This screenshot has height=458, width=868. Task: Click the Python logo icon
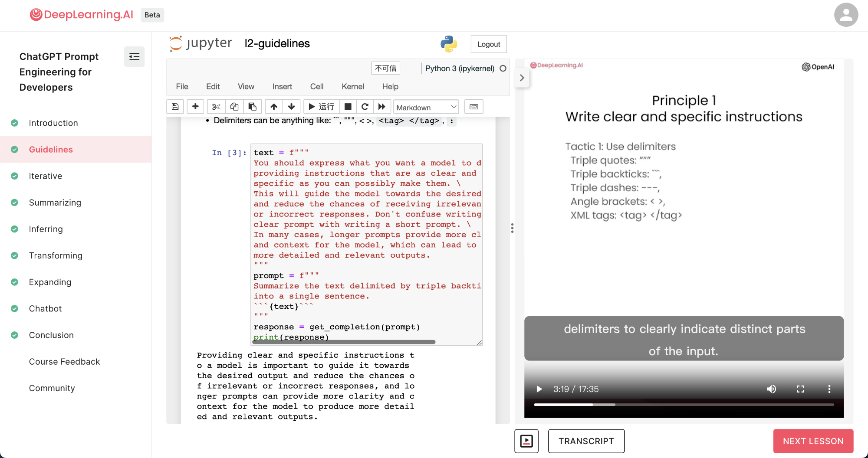[449, 44]
